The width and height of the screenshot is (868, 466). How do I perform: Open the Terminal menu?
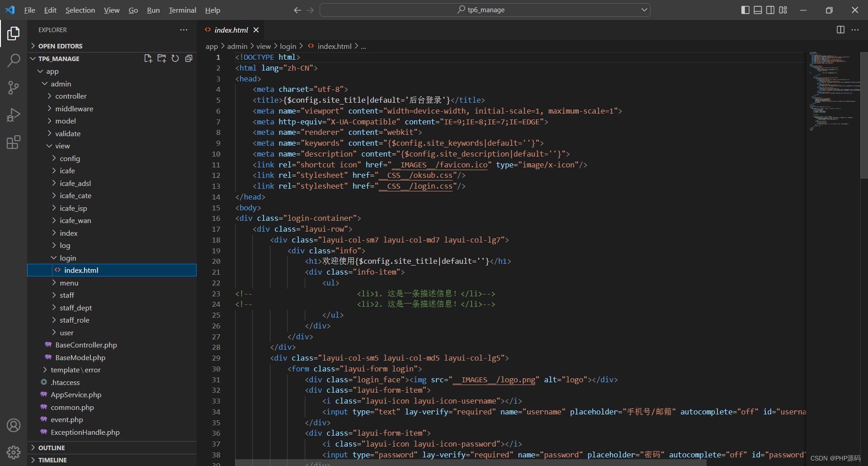pos(182,10)
